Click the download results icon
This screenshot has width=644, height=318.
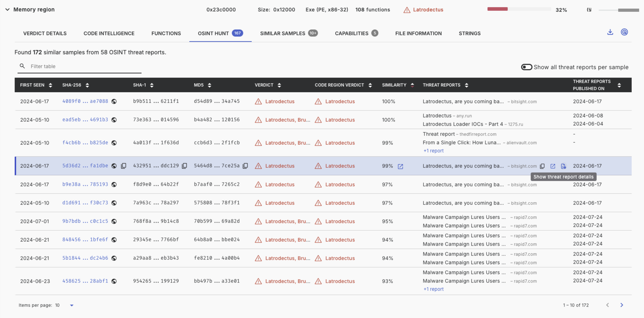610,32
